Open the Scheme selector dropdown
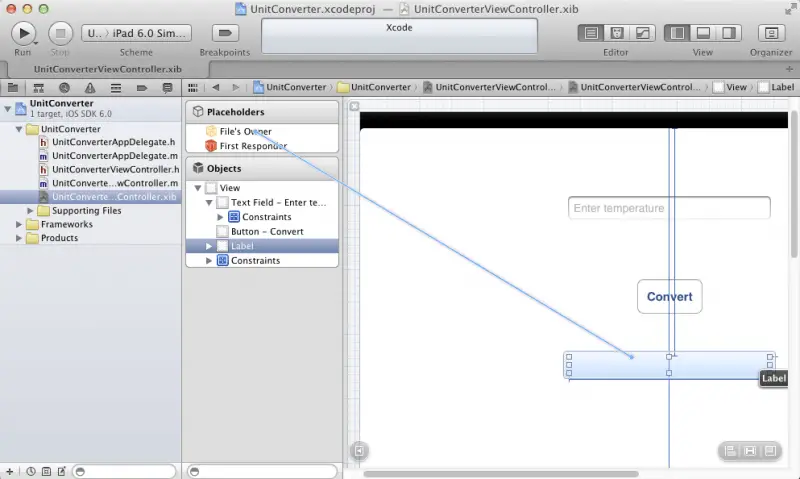This screenshot has width=800, height=479. [x=135, y=33]
